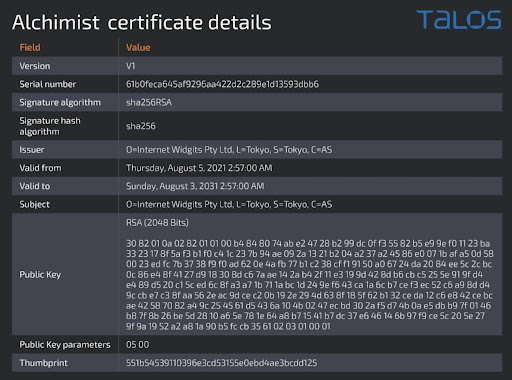
Task: Click the 'Signature hash algorithm' field label
Action: [50, 126]
